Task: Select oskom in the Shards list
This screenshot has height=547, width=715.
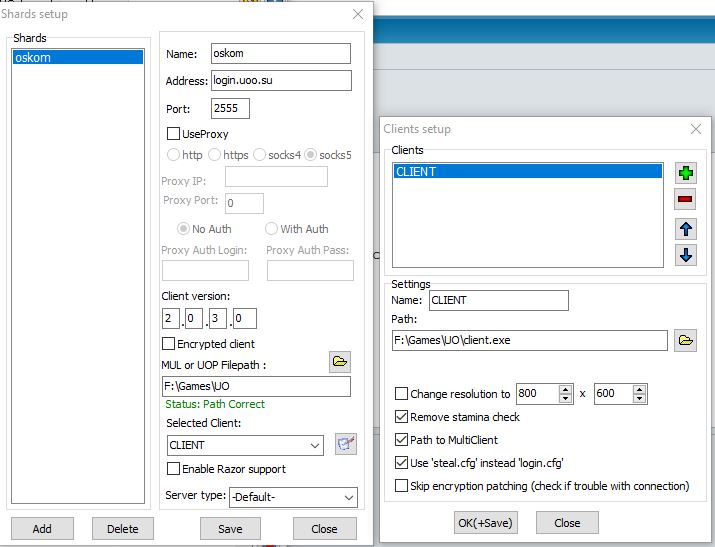Action: [x=77, y=58]
